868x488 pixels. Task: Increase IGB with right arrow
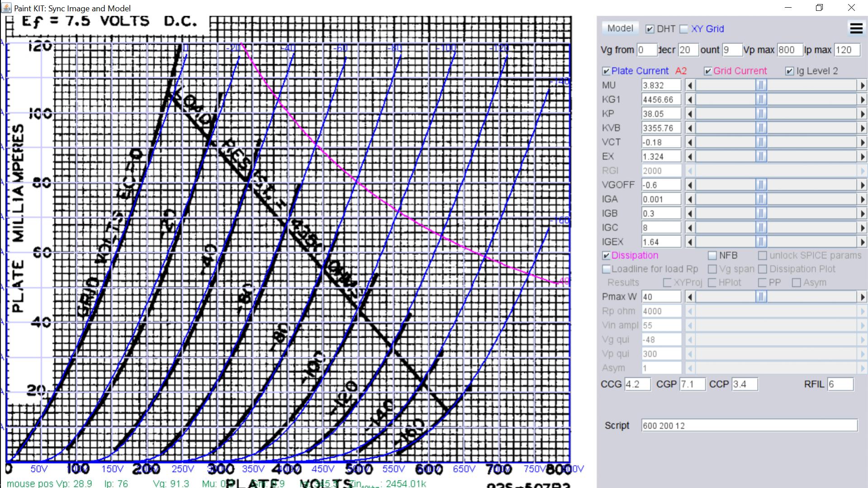click(x=863, y=213)
